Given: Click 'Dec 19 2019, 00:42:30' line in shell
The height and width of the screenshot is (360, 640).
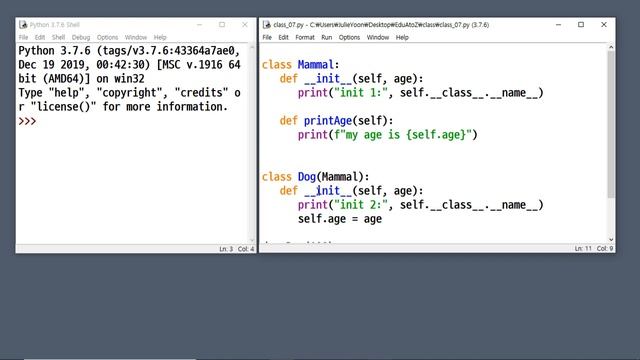Looking at the screenshot, I should [x=129, y=65].
